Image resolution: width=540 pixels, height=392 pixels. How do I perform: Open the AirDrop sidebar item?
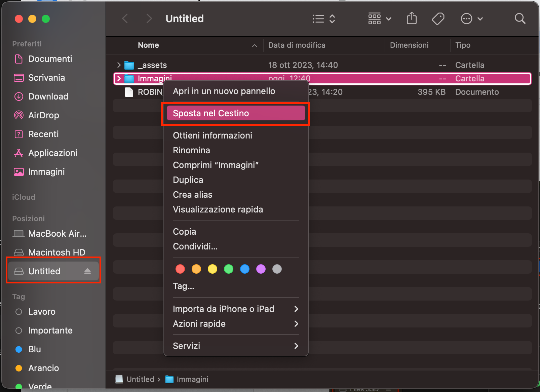tap(43, 115)
